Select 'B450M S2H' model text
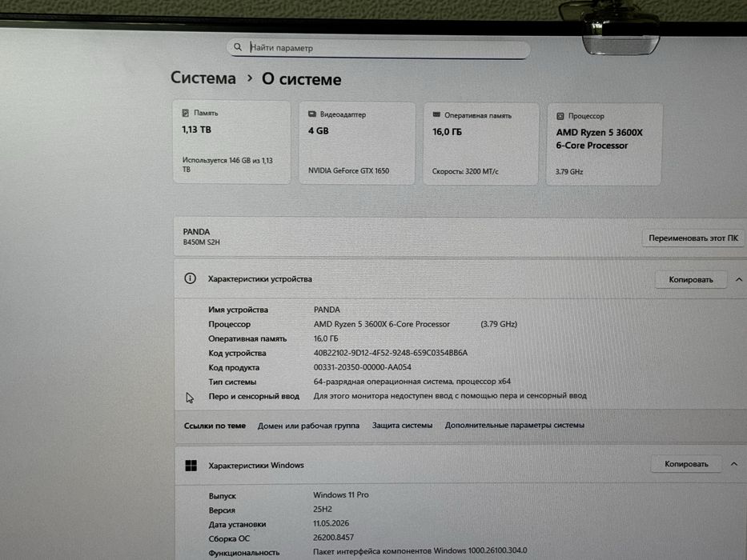This screenshot has height=560, width=747. (x=202, y=242)
